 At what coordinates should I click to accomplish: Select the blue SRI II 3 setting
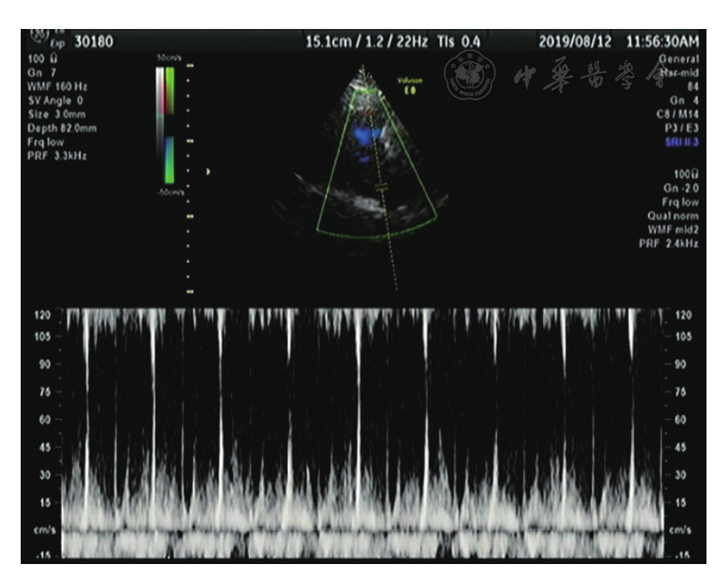(681, 142)
